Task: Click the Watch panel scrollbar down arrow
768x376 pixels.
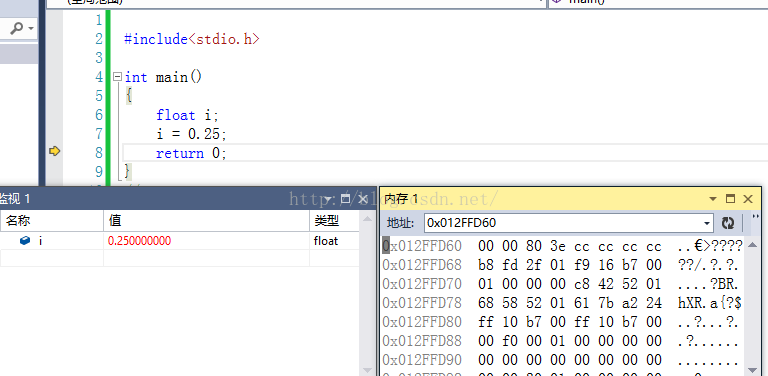Action: coord(367,370)
